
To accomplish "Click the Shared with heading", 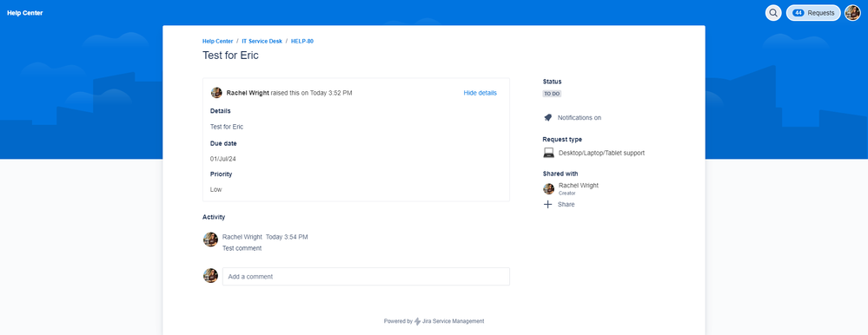I will point(560,174).
